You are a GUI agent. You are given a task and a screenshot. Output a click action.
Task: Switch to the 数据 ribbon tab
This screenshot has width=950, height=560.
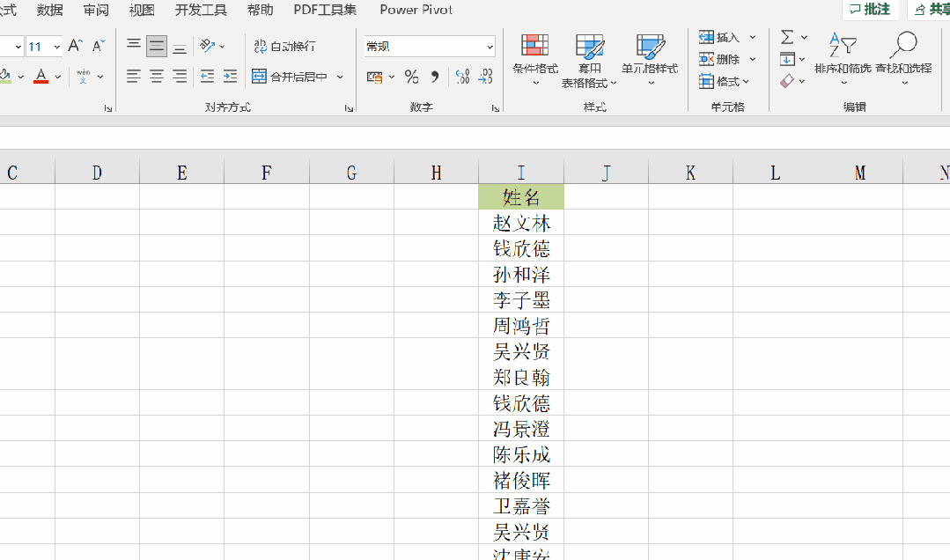[48, 11]
